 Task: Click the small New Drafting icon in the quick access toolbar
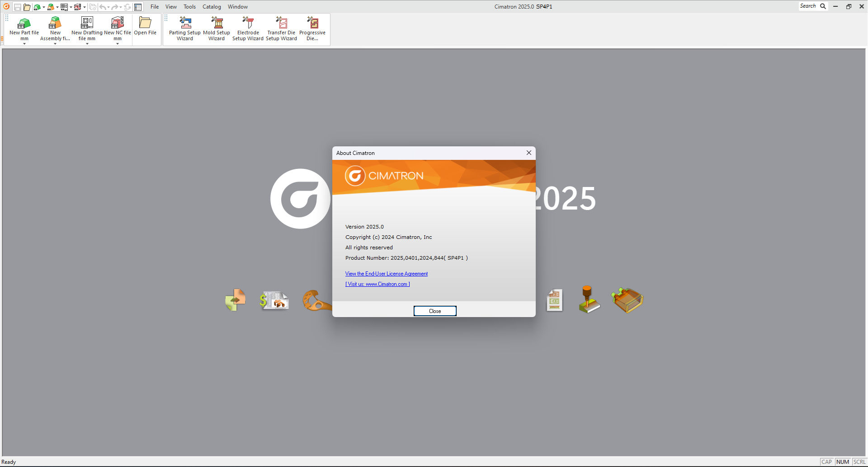point(64,7)
